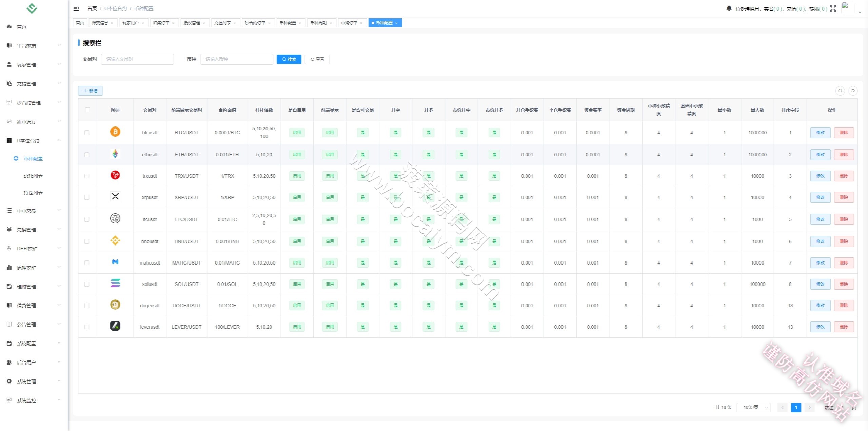
Task: Click the book icon for 公告管理
Action: pos(9,324)
